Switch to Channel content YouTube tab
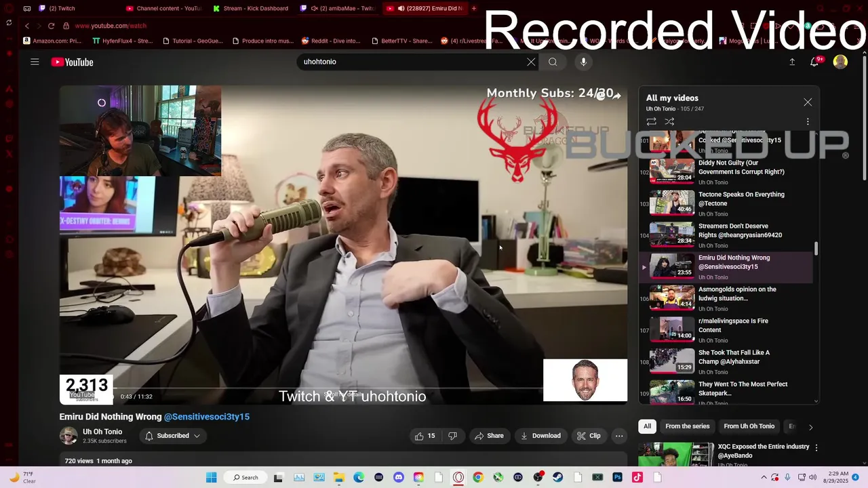The height and width of the screenshot is (488, 868). point(163,8)
